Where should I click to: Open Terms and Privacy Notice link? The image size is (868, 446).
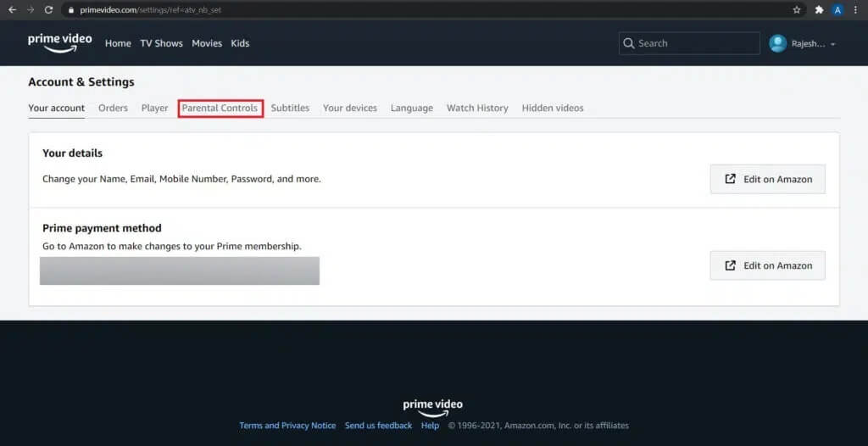[x=287, y=426]
